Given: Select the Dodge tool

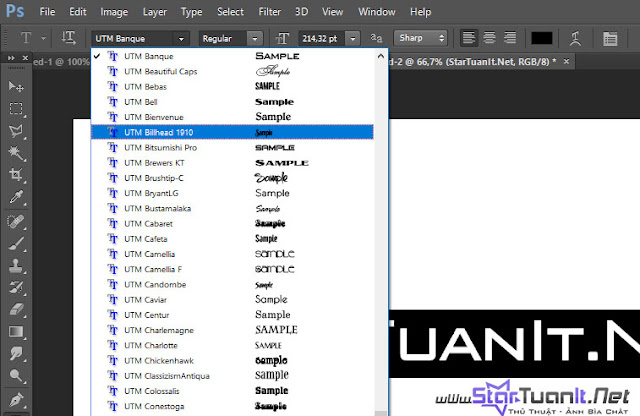Looking at the screenshot, I should pos(16,376).
